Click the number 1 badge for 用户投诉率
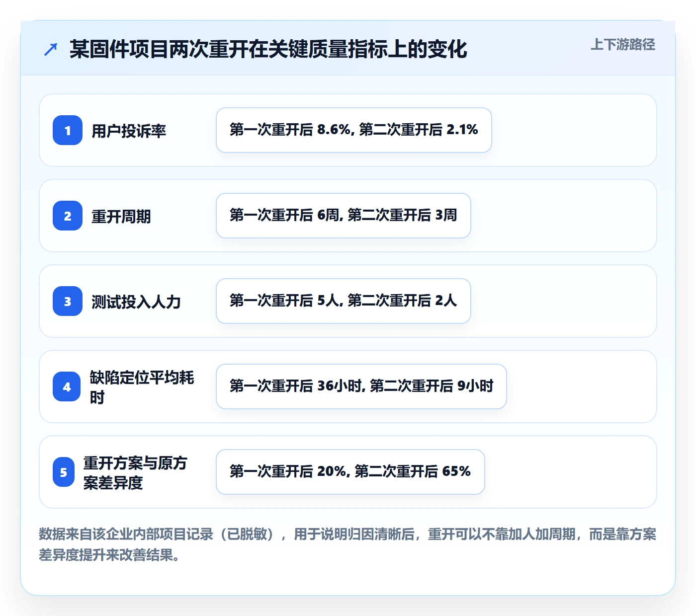The height and width of the screenshot is (616, 696). [68, 130]
